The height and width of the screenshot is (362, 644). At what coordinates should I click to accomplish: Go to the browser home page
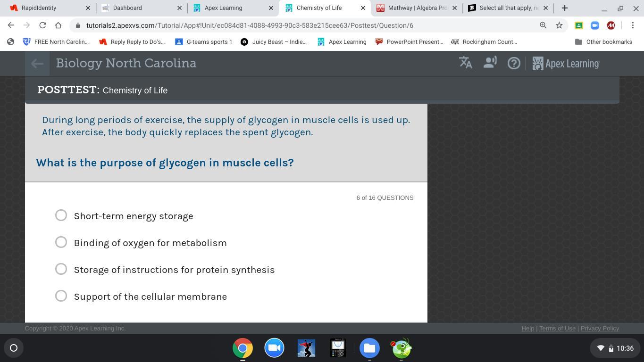pos(58,25)
